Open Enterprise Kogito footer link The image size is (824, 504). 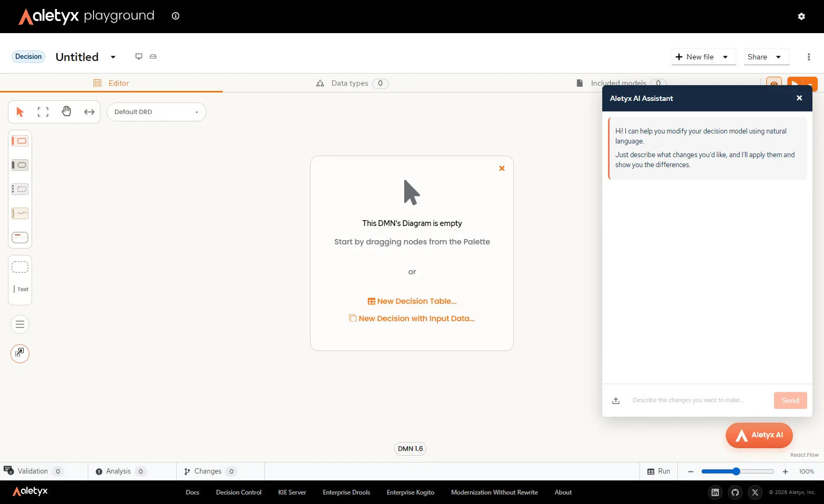pos(410,492)
